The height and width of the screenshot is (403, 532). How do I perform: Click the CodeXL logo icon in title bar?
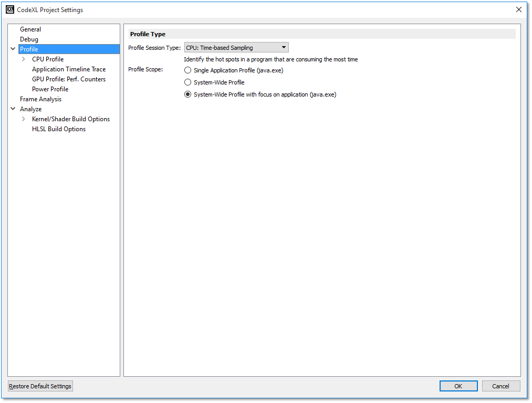(10, 9)
